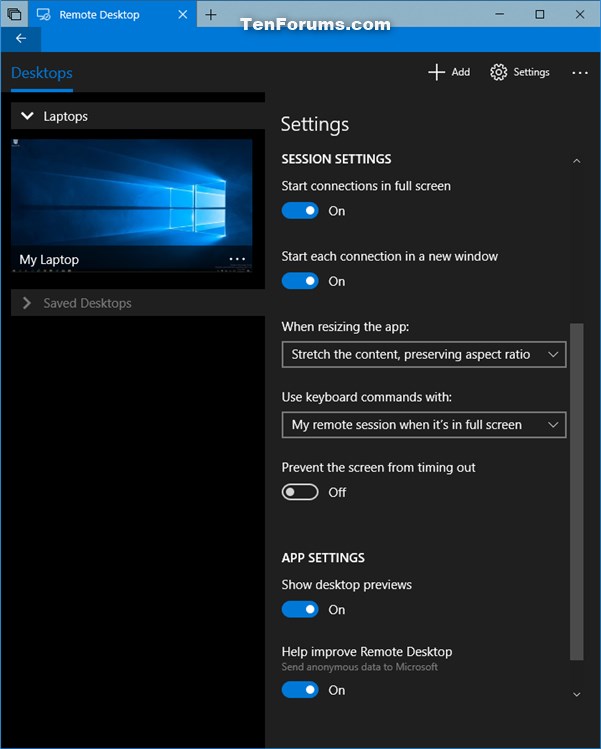
Task: Open My Laptop's more options ellipsis
Action: click(x=237, y=259)
